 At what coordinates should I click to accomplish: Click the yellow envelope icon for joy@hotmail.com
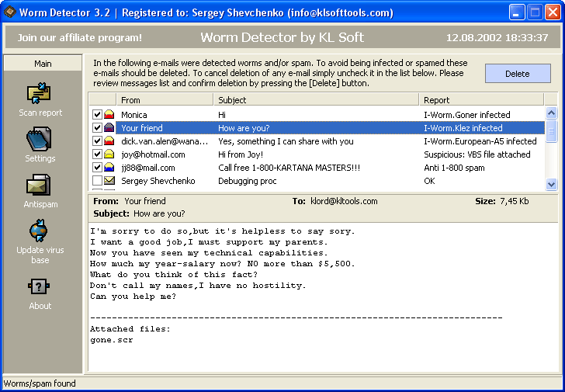coord(109,154)
